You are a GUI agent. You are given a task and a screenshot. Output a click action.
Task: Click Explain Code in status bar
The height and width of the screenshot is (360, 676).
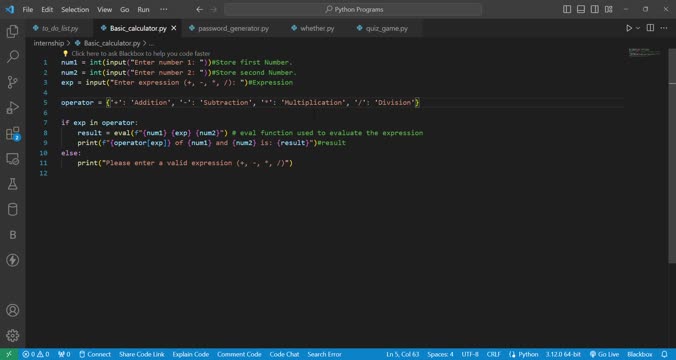(x=191, y=354)
